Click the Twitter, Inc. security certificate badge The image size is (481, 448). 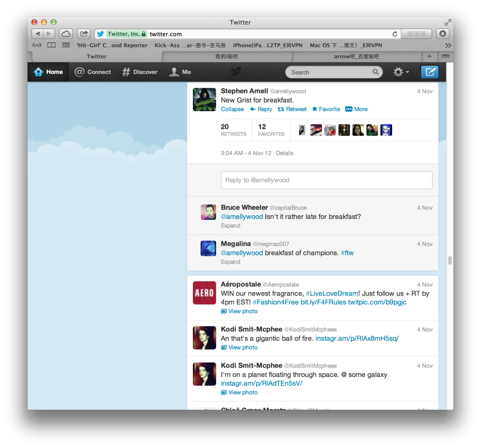tap(126, 34)
